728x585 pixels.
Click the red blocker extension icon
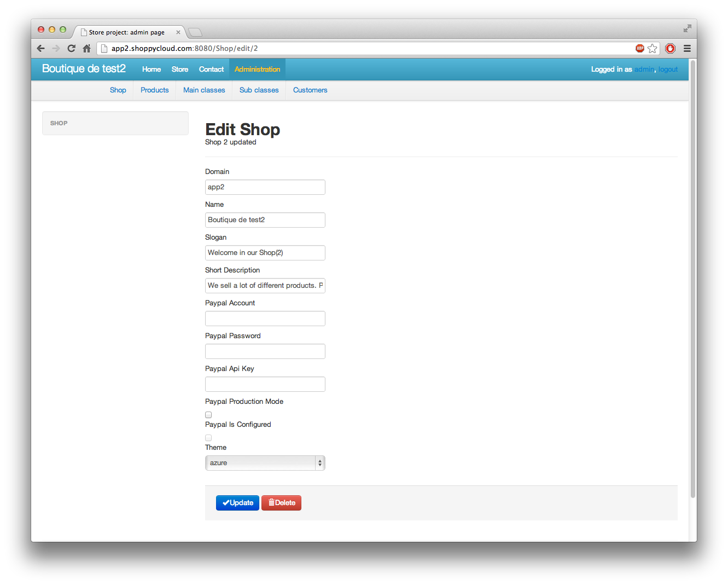click(x=670, y=48)
